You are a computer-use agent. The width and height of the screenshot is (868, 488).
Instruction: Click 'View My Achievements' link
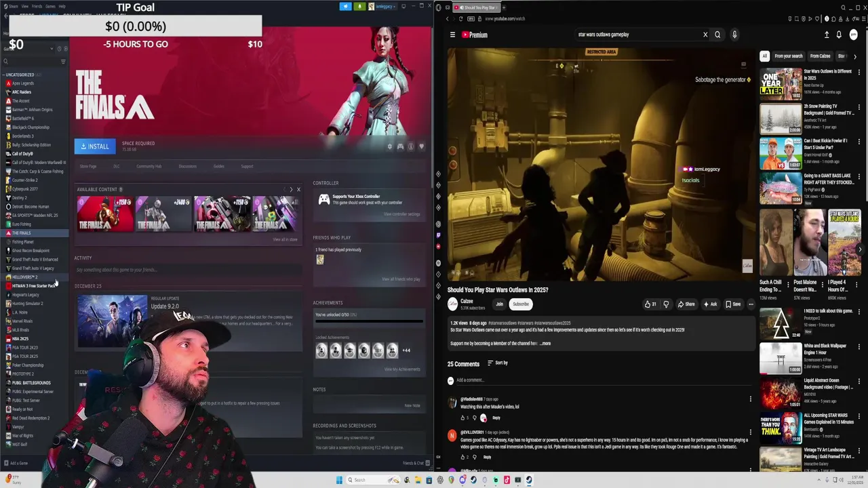click(402, 369)
